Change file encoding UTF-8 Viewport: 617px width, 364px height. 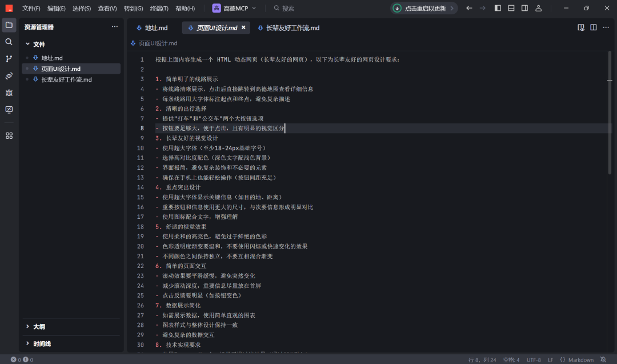pyautogui.click(x=534, y=359)
